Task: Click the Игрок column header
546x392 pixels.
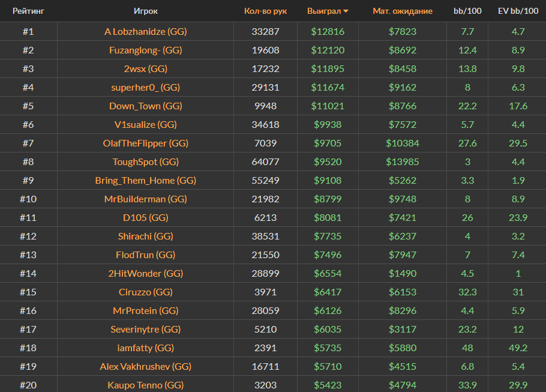Action: pyautogui.click(x=146, y=11)
